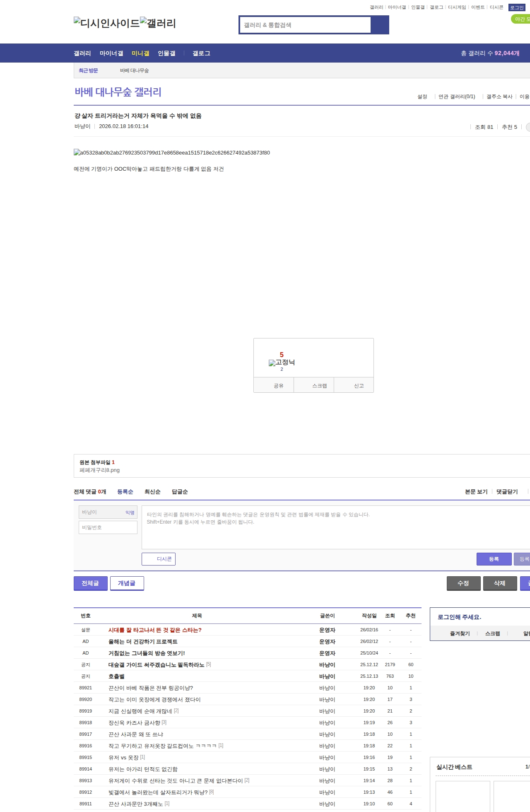The height and width of the screenshot is (812, 530).
Task: Open 인물갤 in the top utility links
Action: [x=418, y=7]
